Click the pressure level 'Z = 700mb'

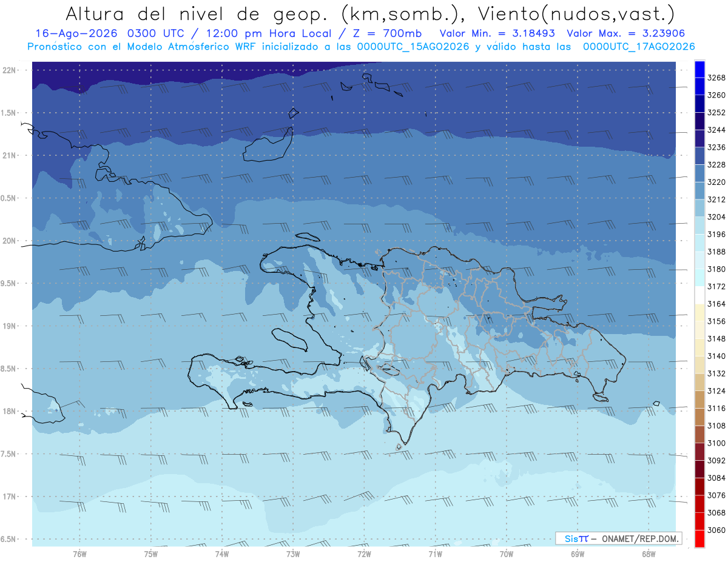[x=383, y=34]
